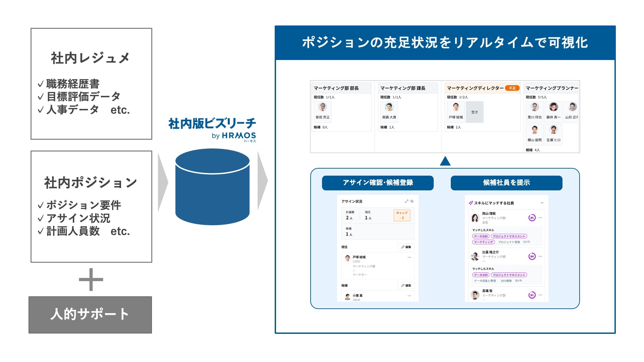The width and height of the screenshot is (644, 362).
Task: Open the overflow menu on 西山理絵's entry
Action: 540,218
